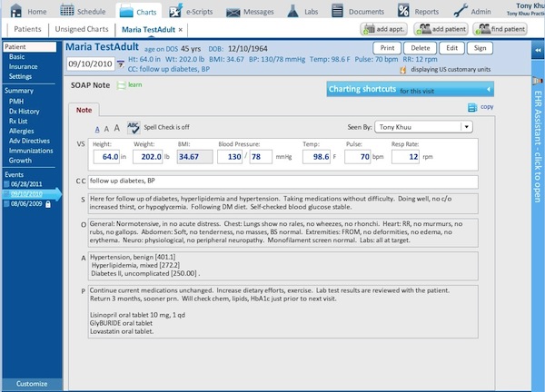Screen dimensions: 545x392
Task: Click the Delete button
Action: coord(421,48)
